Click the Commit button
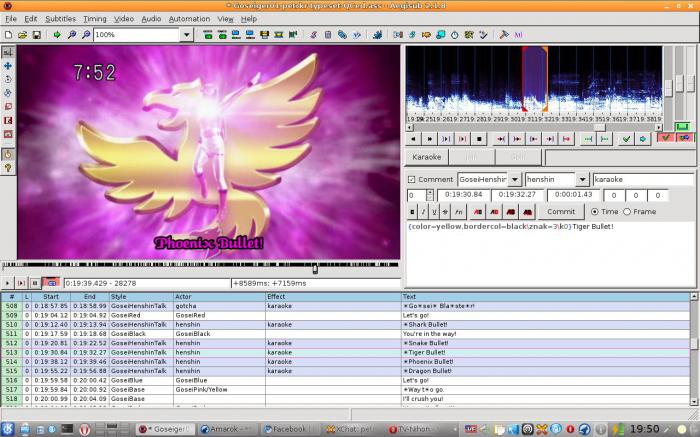Viewport: 700px width, 437px height. click(561, 212)
